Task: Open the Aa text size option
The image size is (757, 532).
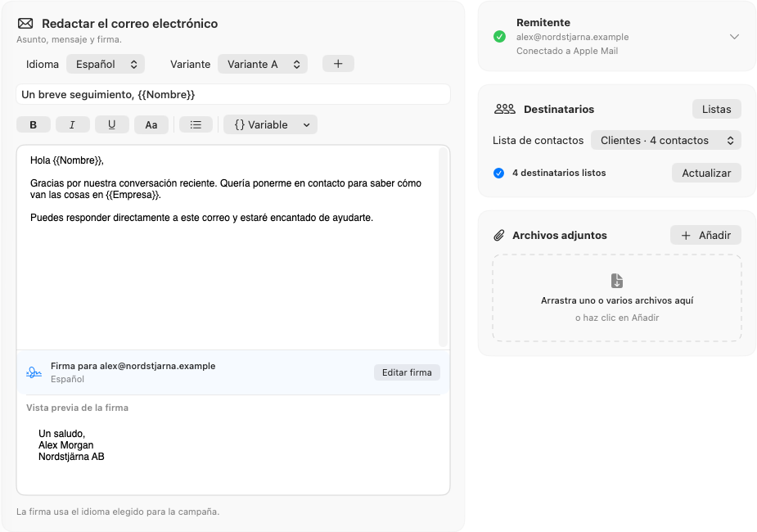Action: [x=151, y=124]
